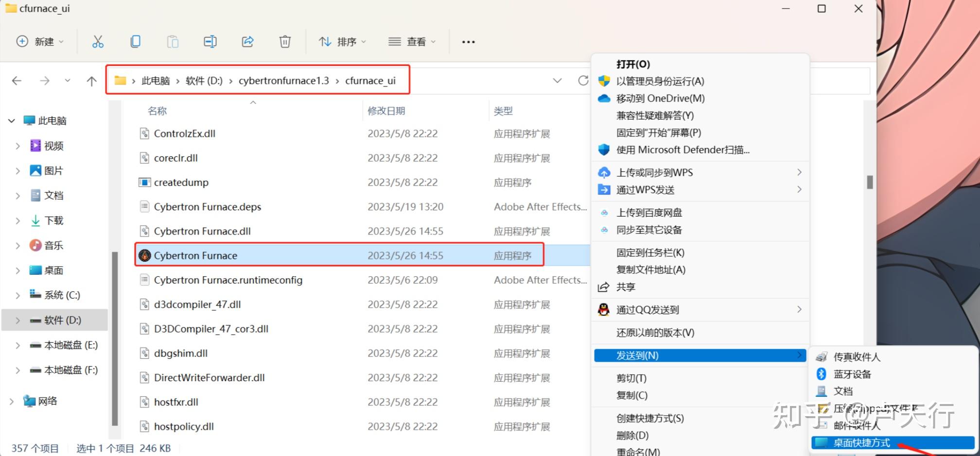This screenshot has height=456, width=980.
Task: Click the Share icon in toolbar
Action: 247,42
